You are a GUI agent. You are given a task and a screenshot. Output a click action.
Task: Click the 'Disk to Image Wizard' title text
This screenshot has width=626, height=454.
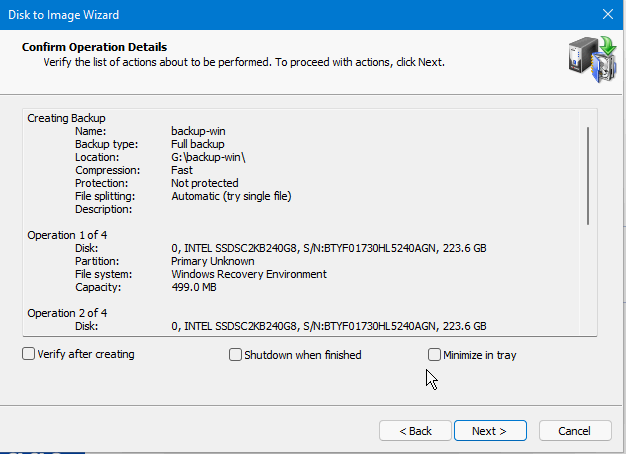63,15
